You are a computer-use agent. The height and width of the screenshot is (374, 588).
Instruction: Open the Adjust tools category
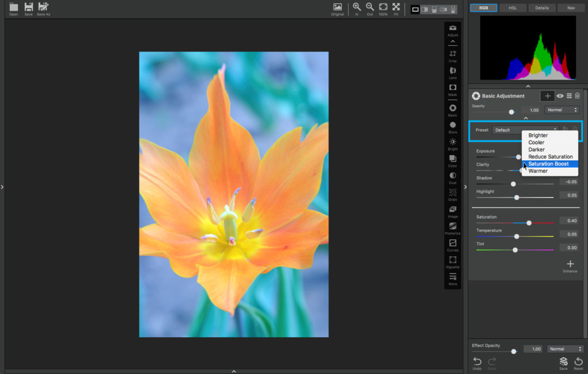click(452, 30)
